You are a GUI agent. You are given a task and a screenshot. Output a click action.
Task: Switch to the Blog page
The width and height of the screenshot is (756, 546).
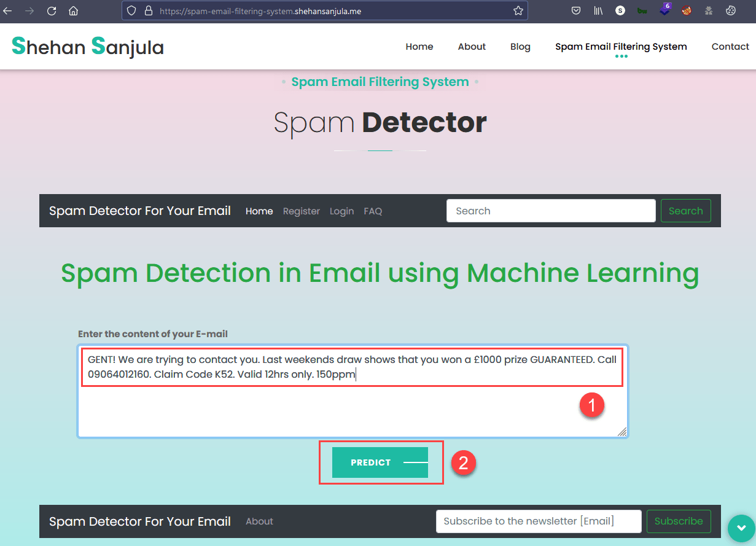tap(520, 46)
